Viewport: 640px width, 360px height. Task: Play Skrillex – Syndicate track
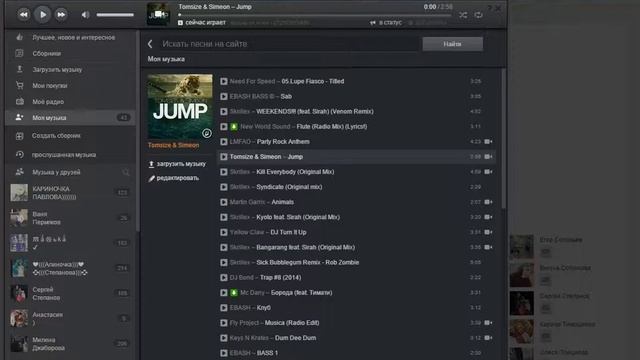point(224,187)
